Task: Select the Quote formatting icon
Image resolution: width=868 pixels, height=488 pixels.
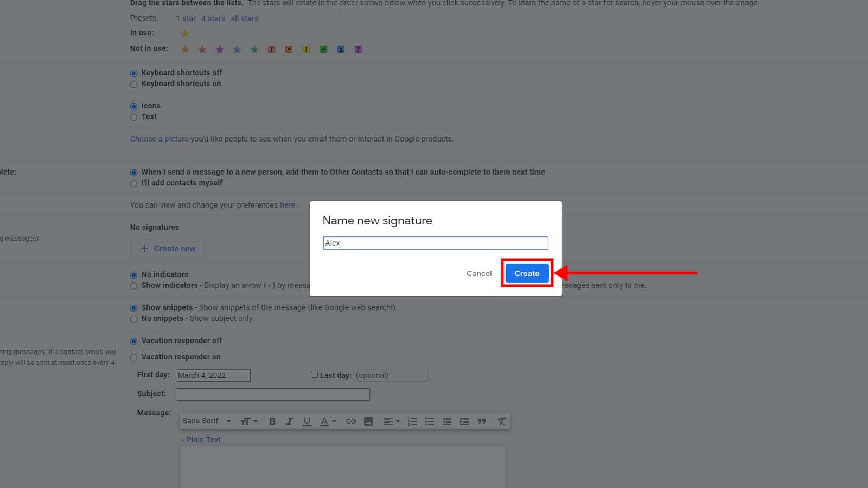Action: [482, 421]
